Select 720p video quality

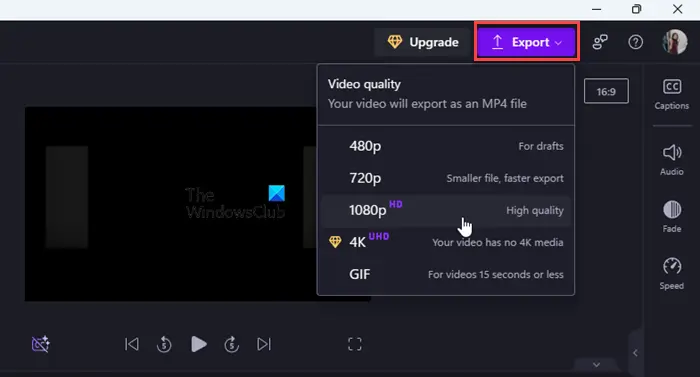click(x=446, y=178)
